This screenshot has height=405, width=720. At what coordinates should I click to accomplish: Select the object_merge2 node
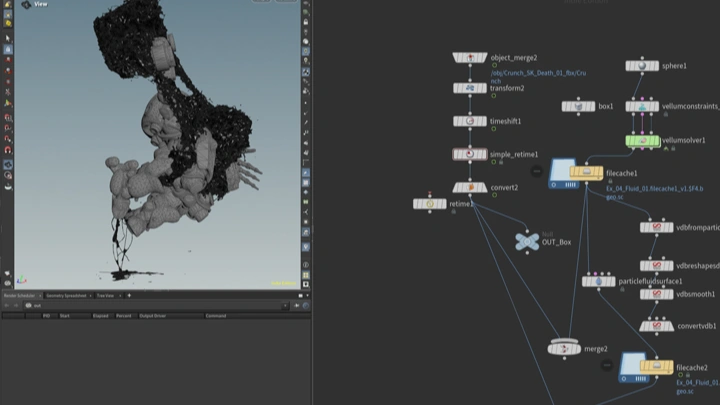point(470,57)
